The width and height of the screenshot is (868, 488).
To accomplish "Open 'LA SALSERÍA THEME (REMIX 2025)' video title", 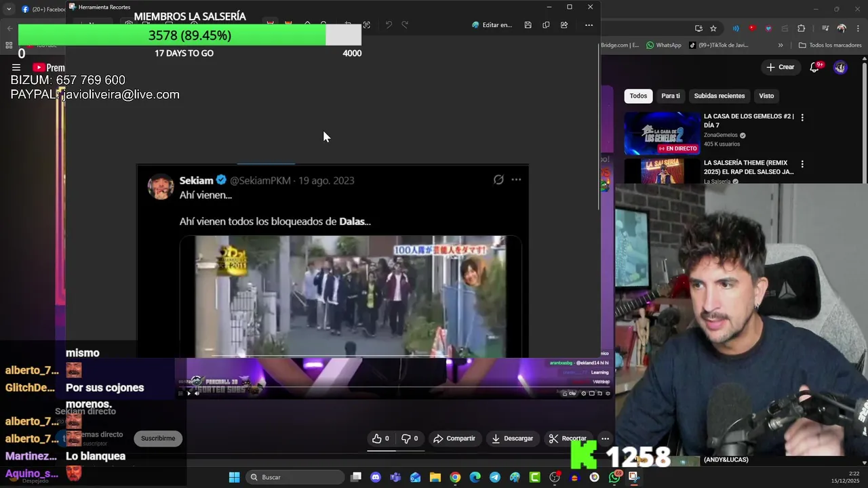I will (749, 167).
